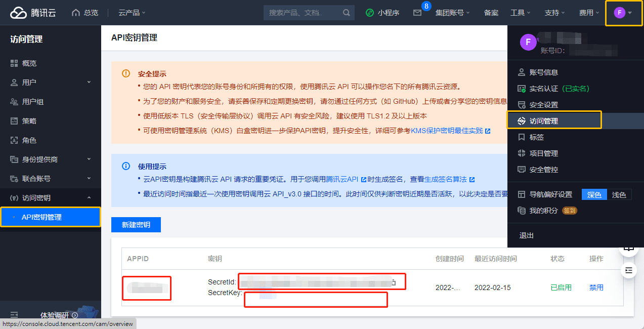Expand the 云产品 dropdown
Image resolution: width=644 pixels, height=329 pixels.
[132, 13]
